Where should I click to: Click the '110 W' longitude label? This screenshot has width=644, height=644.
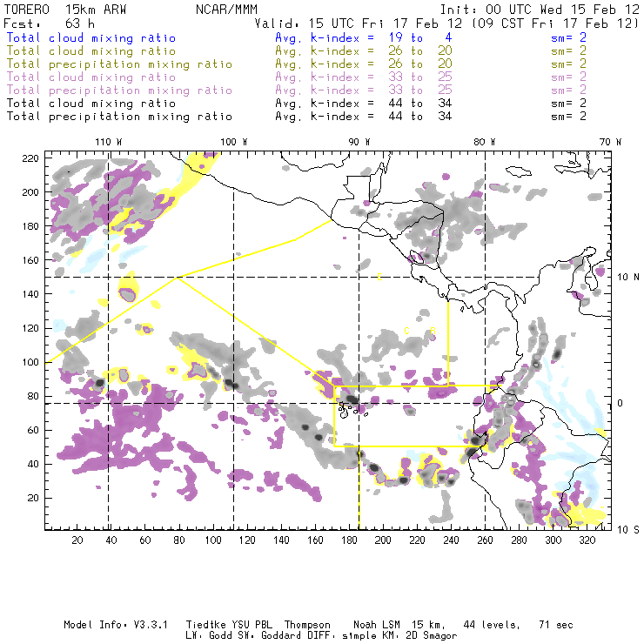pos(109,142)
